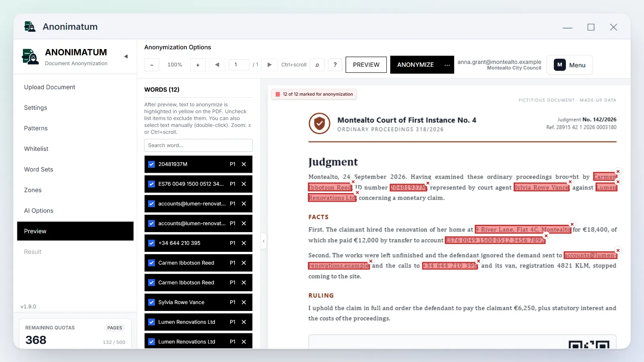Delete the Sylvia Rowe Vance list entry
644x362 pixels.
pyautogui.click(x=244, y=302)
